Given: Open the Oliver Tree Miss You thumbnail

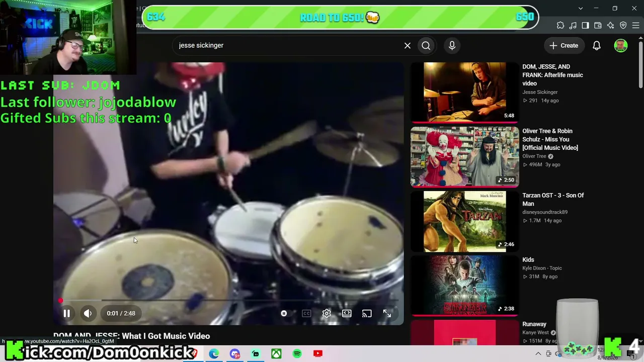Looking at the screenshot, I should click(465, 157).
